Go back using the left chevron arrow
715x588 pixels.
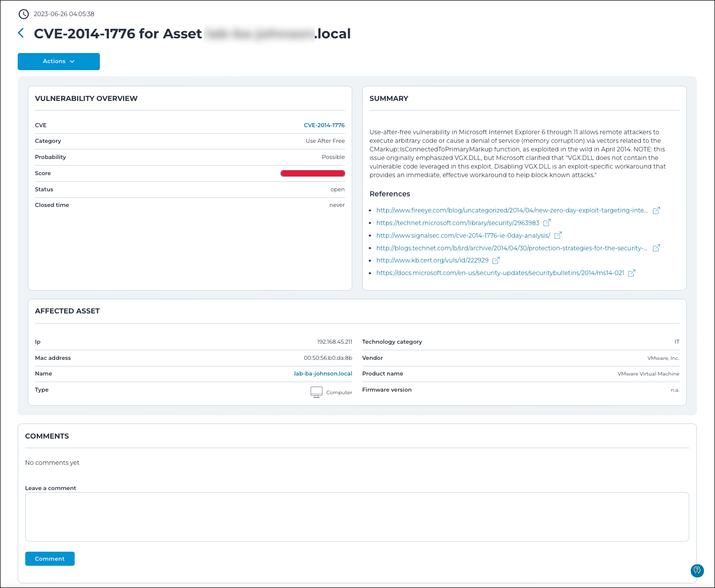tap(21, 33)
